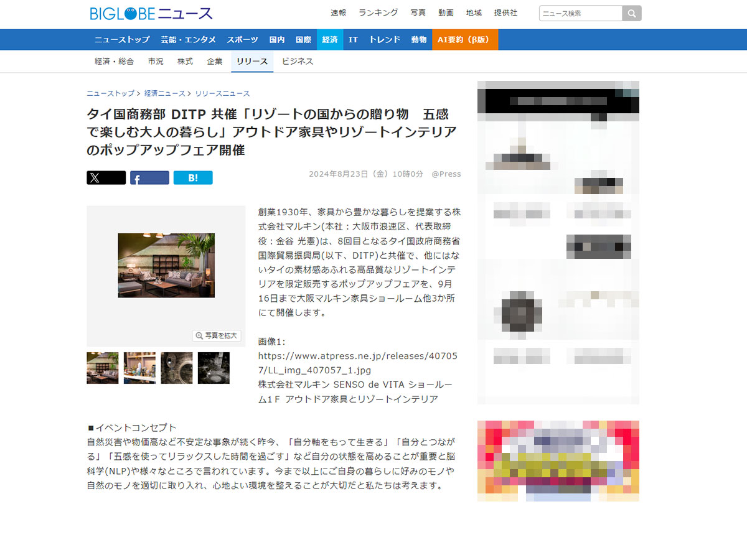Click the search magnifier button
The image size is (747, 560).
(x=632, y=13)
